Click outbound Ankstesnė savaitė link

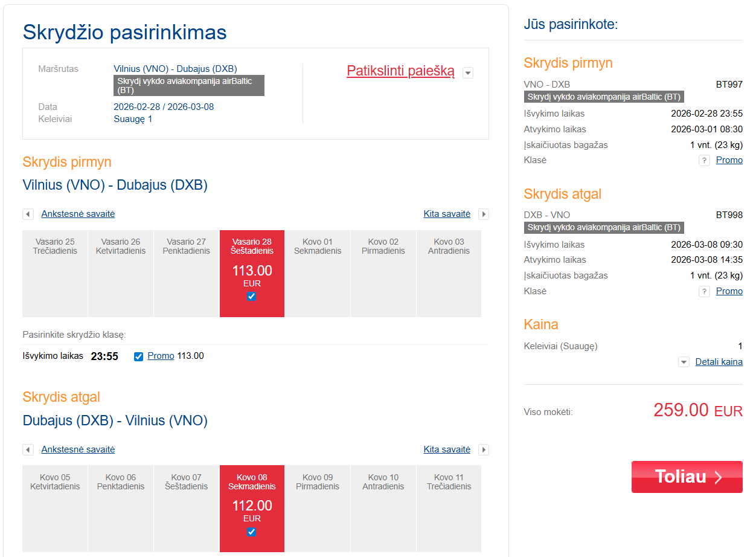pyautogui.click(x=78, y=214)
